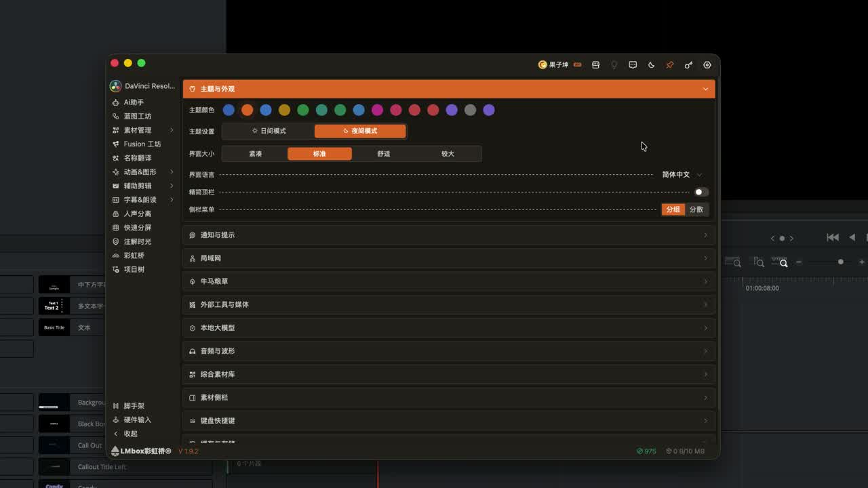868x488 pixels.
Task: Click the moon night-mode icon in the top bar
Action: pos(651,65)
